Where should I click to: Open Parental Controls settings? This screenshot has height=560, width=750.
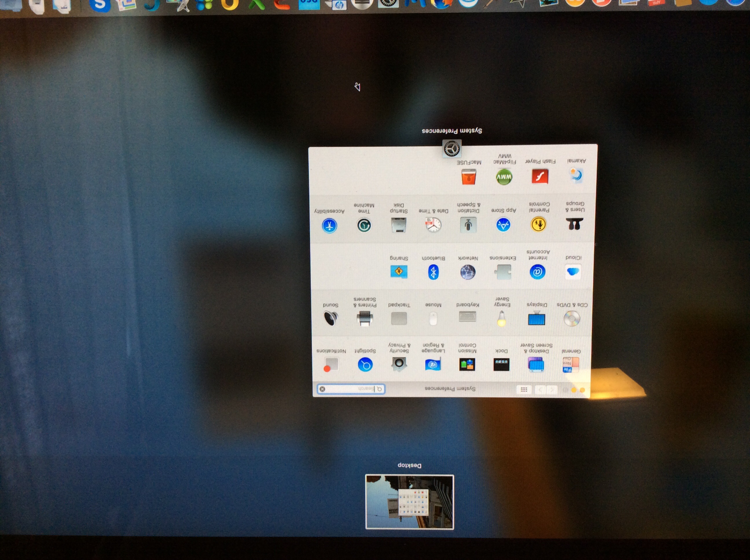click(x=538, y=224)
